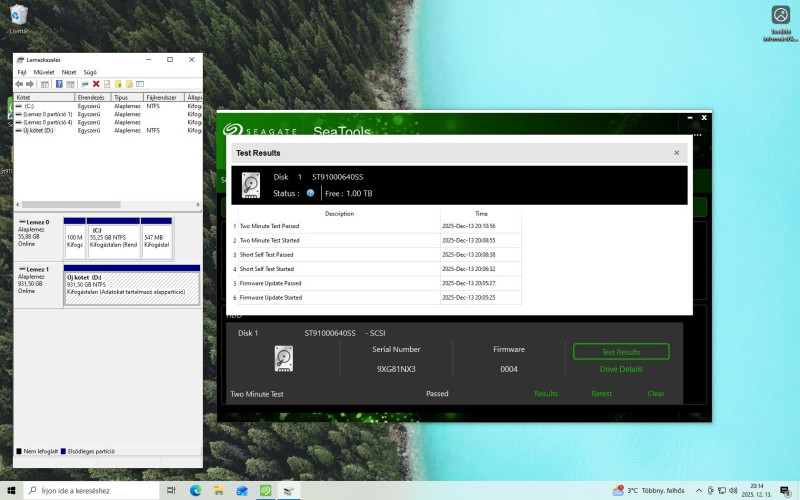Click the red X delete toolbar icon
The height and width of the screenshot is (500, 800).
point(96,84)
